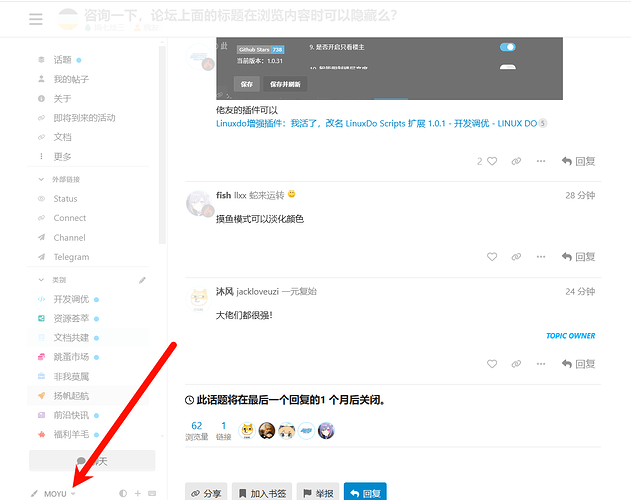Click the 62 浏览量 count

pos(197,431)
